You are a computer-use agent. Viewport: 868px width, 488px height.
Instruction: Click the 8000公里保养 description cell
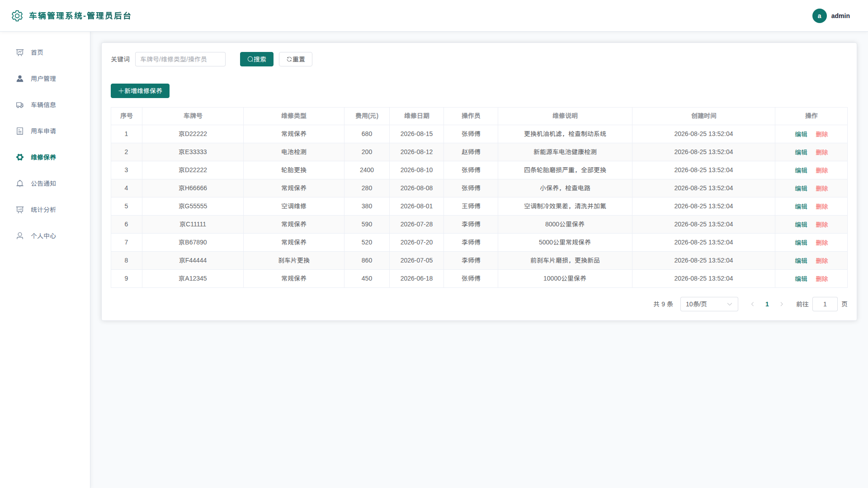click(565, 224)
